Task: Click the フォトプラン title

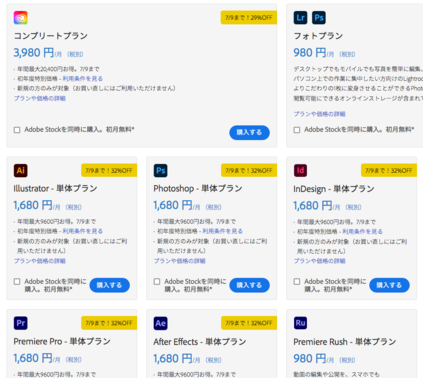Action: coord(318,36)
